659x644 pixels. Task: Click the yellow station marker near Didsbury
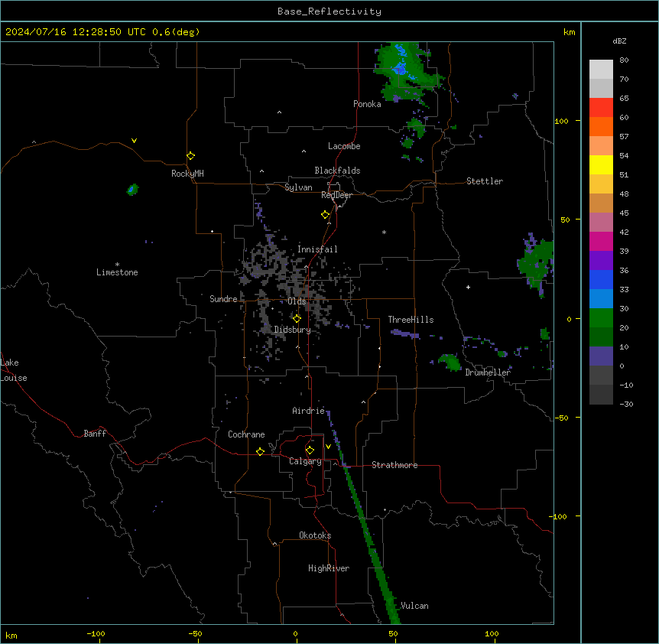tap(297, 318)
